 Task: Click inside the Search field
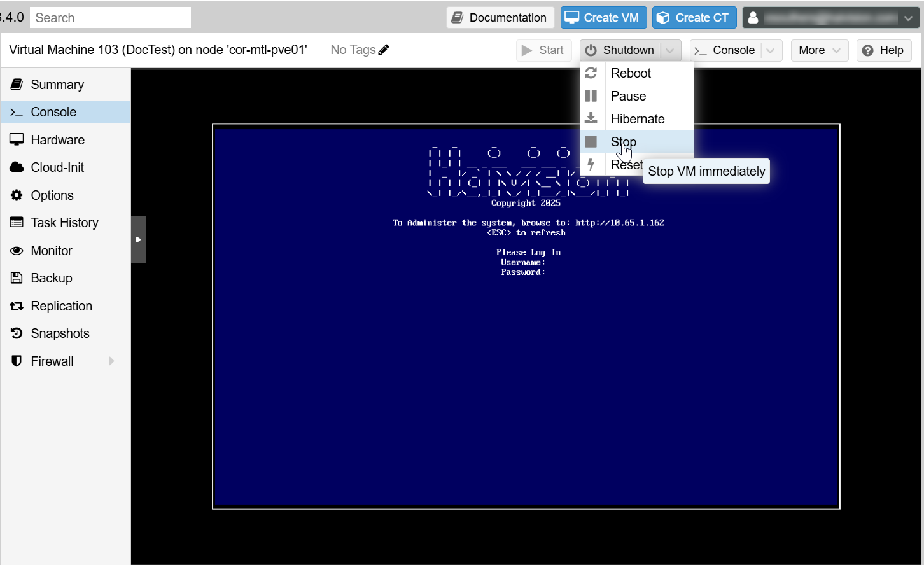[109, 17]
